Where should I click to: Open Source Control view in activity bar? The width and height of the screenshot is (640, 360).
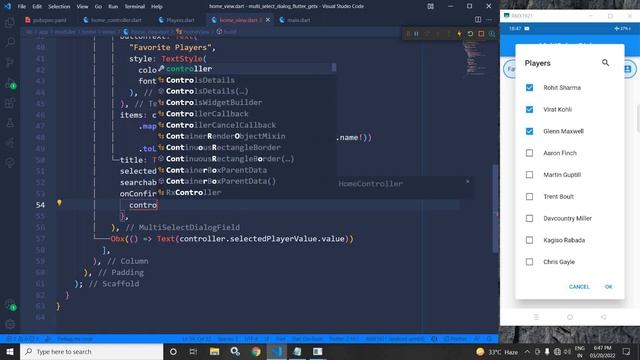(x=10, y=62)
